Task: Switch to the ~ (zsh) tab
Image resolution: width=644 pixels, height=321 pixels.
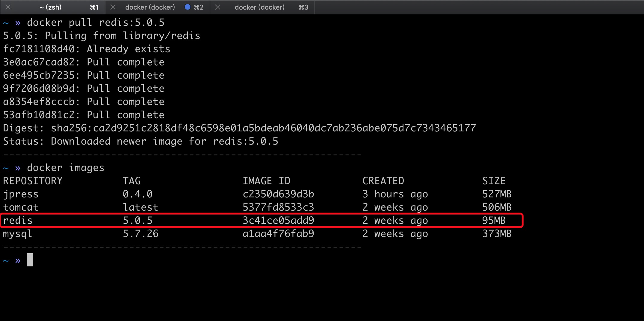Action: coord(53,7)
